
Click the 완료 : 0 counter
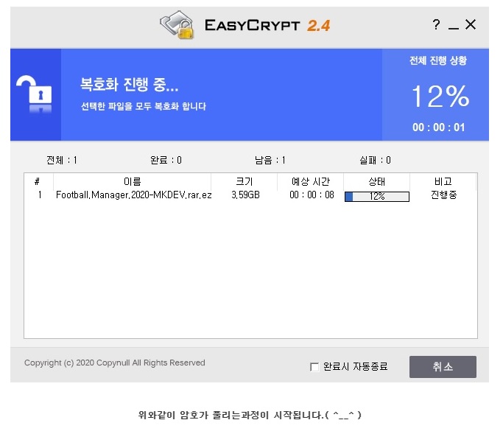166,160
